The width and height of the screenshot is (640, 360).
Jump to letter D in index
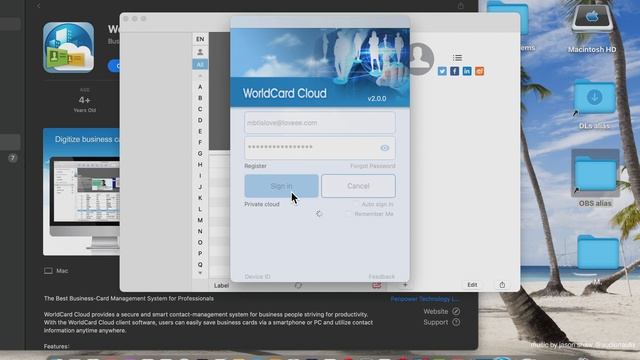point(200,120)
